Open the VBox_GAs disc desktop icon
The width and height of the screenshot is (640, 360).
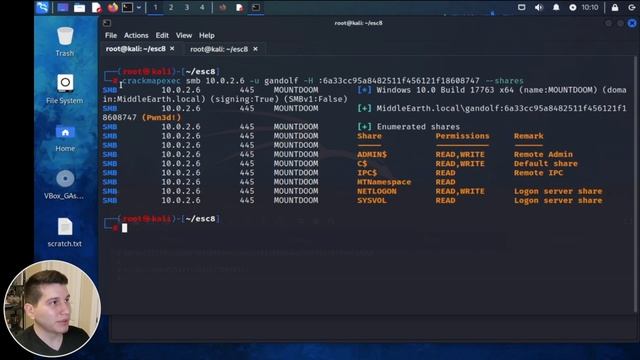click(65, 185)
